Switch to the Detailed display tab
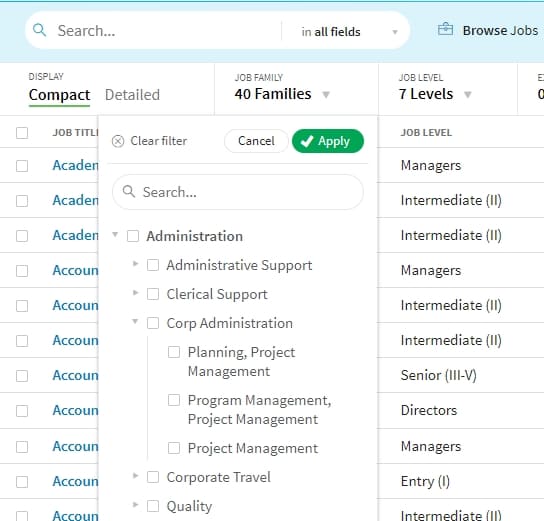The image size is (544, 521). pyautogui.click(x=132, y=95)
